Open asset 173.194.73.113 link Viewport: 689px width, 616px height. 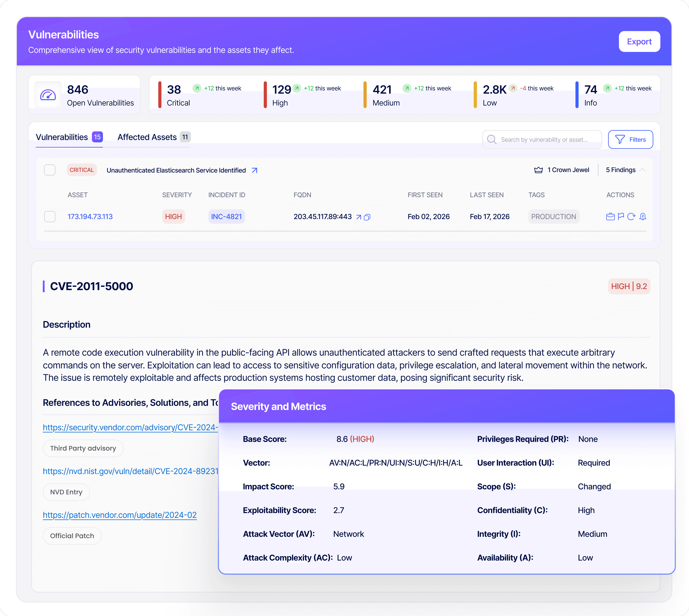coord(90,217)
